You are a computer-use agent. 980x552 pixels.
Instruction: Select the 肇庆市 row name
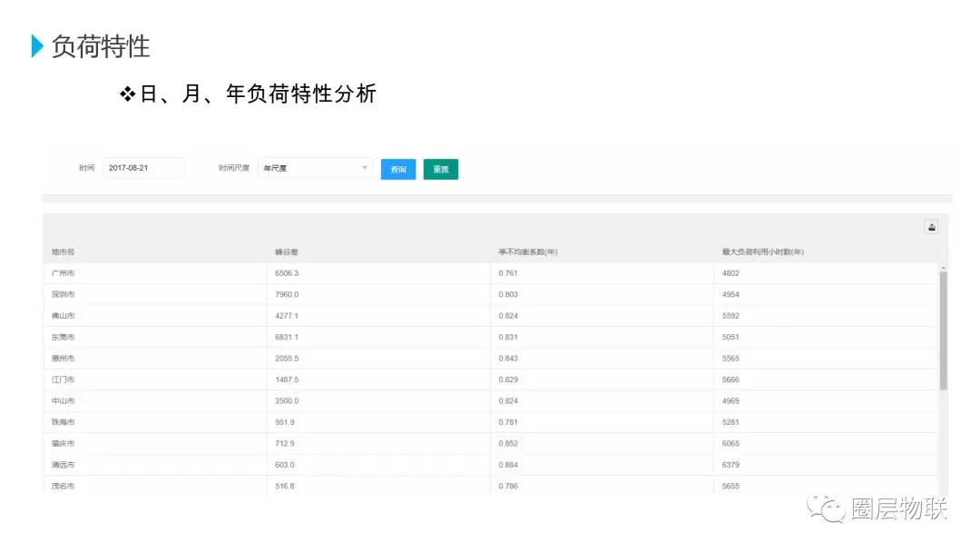(x=63, y=443)
